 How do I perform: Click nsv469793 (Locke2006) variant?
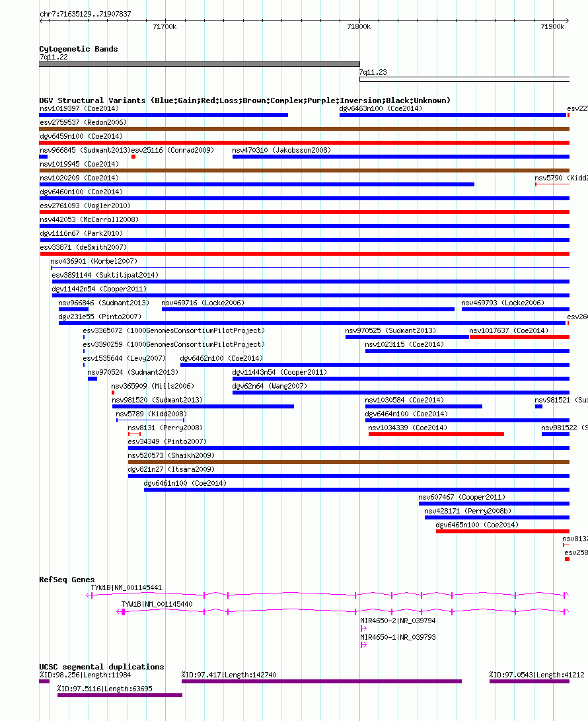tap(515, 309)
